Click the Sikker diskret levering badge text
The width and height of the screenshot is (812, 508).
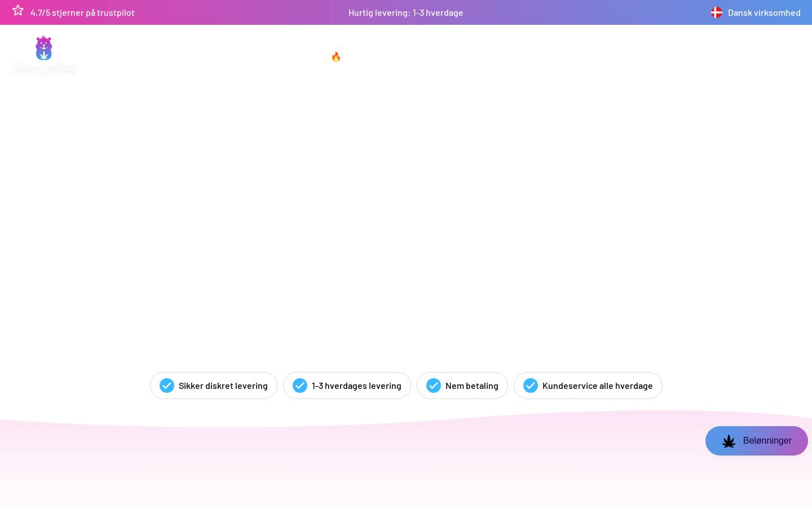click(223, 386)
